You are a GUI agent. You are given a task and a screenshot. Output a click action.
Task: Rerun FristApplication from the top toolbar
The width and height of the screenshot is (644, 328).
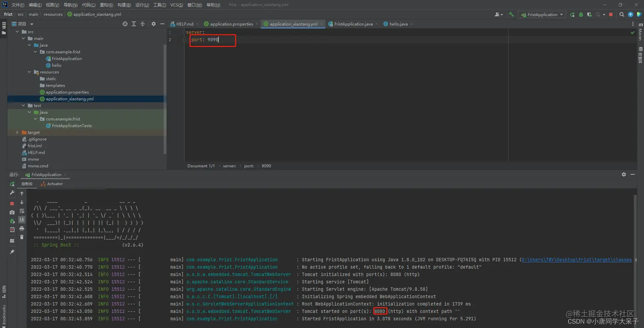point(572,14)
